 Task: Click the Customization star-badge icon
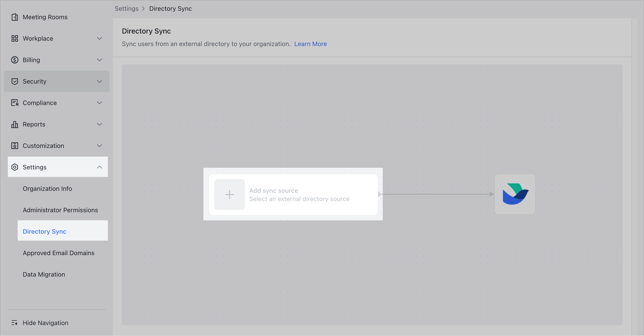click(x=15, y=146)
